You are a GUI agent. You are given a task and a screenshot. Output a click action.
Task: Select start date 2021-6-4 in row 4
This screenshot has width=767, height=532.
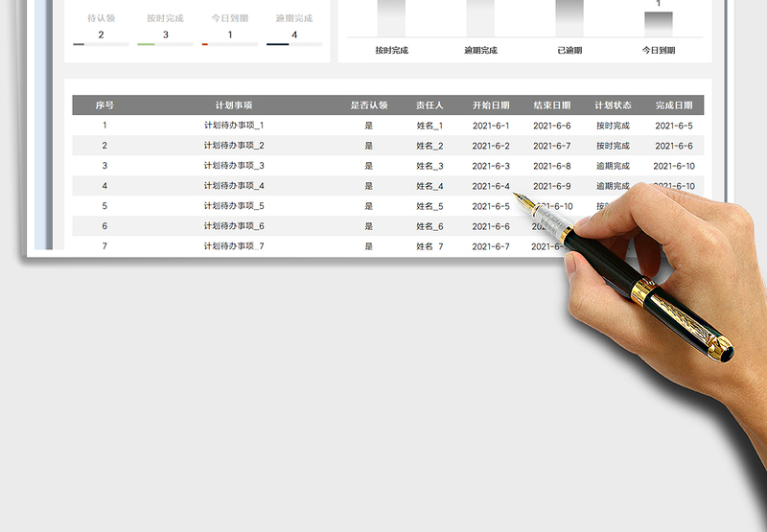pyautogui.click(x=491, y=186)
